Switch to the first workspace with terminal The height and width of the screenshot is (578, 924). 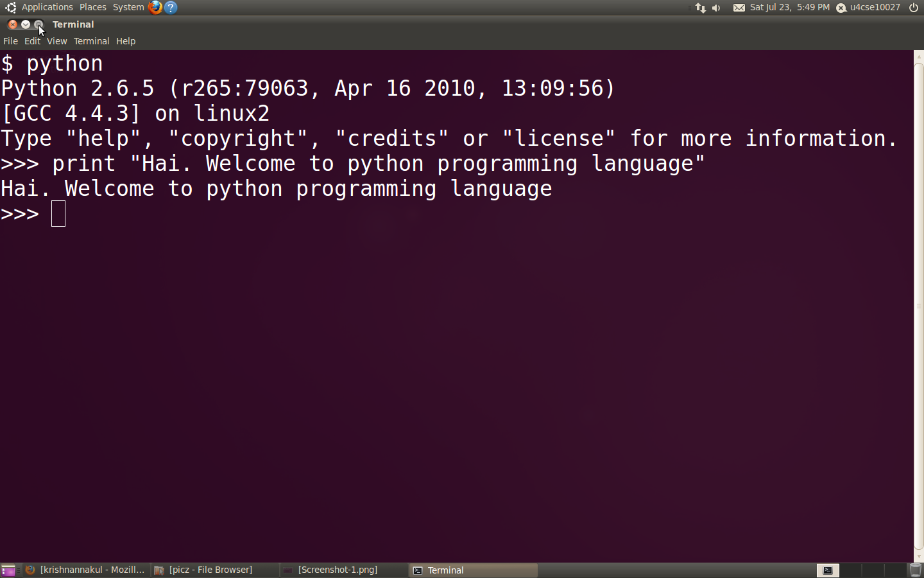(828, 570)
